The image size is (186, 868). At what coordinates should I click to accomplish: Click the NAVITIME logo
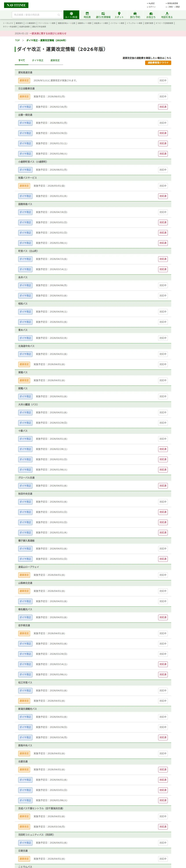pyautogui.click(x=16, y=5)
